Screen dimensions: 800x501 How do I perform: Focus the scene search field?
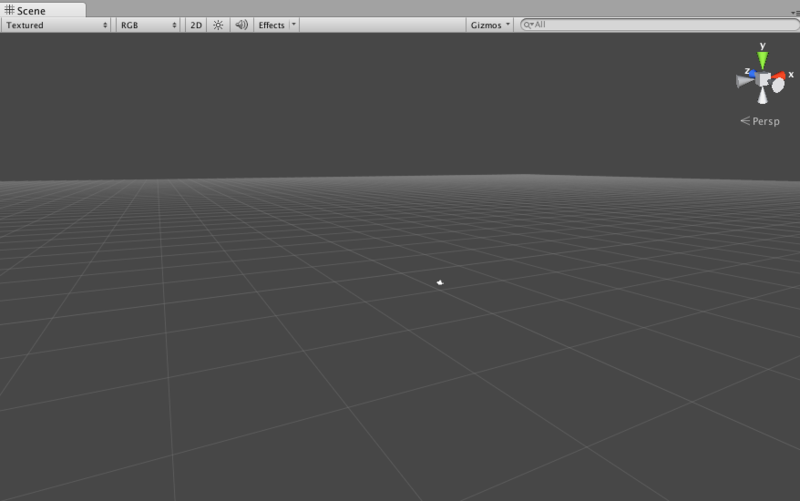tap(660, 24)
